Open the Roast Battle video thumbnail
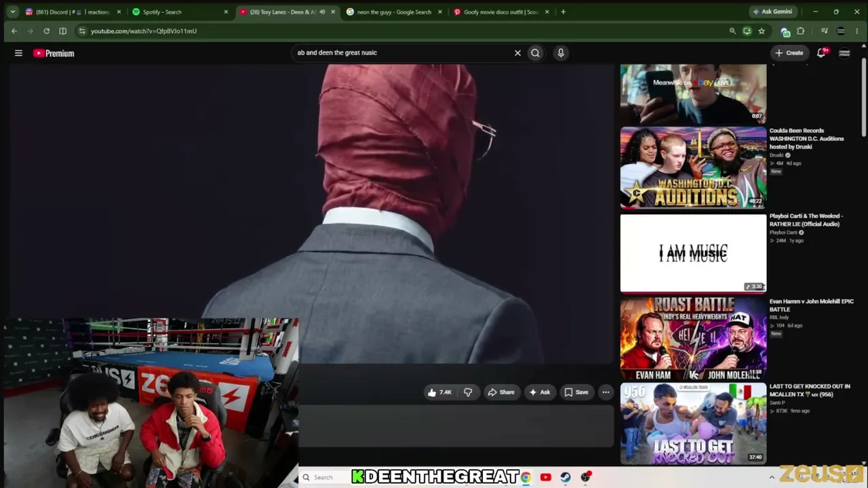This screenshot has height=488, width=868. tap(693, 338)
